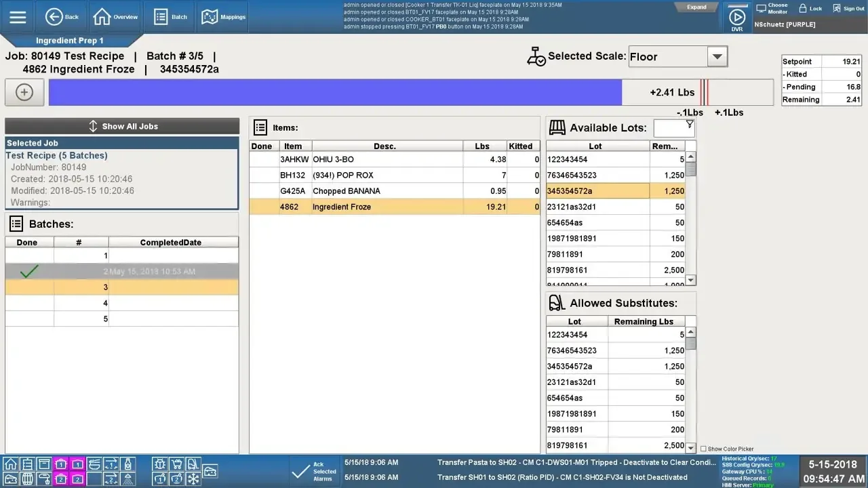
Task: Open the hand mixer icon in bottom bar
Action: [x=43, y=479]
